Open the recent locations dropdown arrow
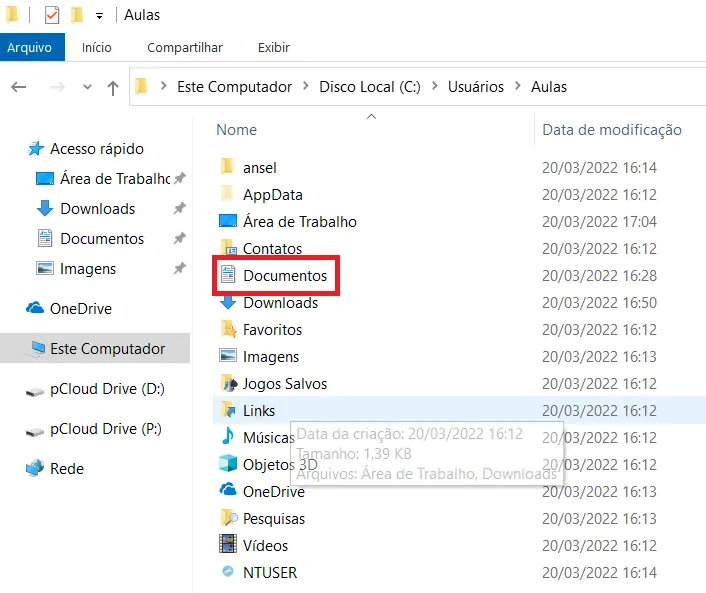This screenshot has width=706, height=593. pos(87,86)
